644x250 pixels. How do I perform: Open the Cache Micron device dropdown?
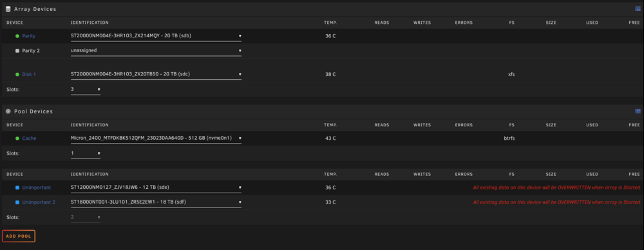pyautogui.click(x=156, y=139)
